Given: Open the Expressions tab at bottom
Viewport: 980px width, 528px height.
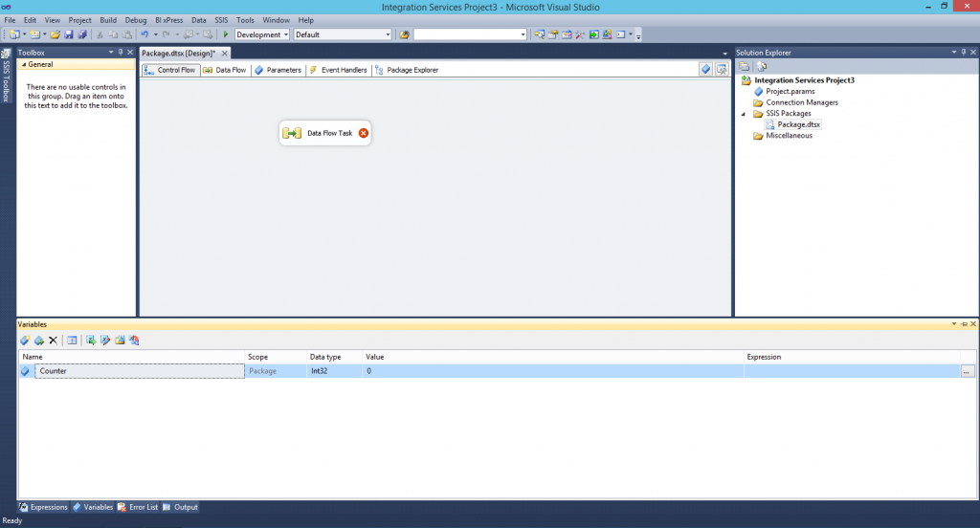Looking at the screenshot, I should pos(43,507).
